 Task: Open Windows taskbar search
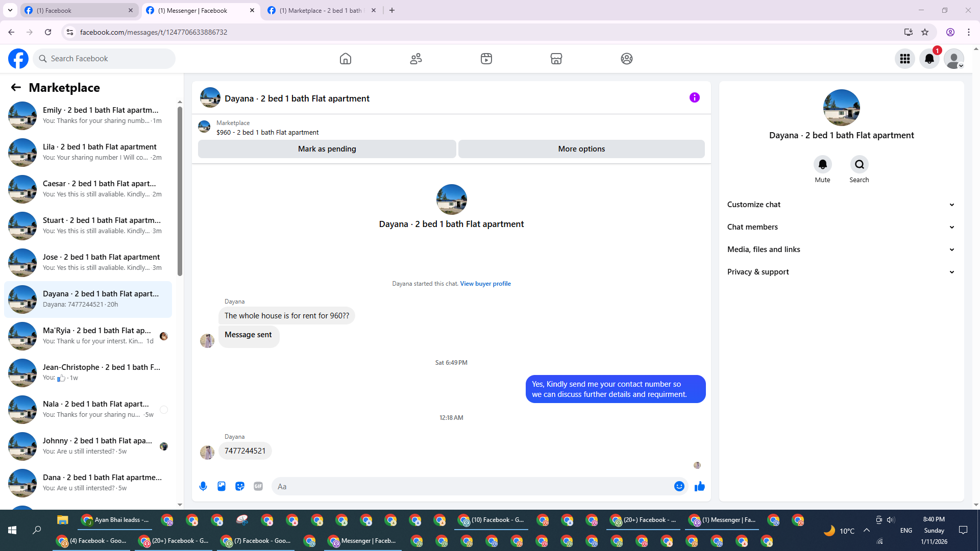click(x=37, y=530)
